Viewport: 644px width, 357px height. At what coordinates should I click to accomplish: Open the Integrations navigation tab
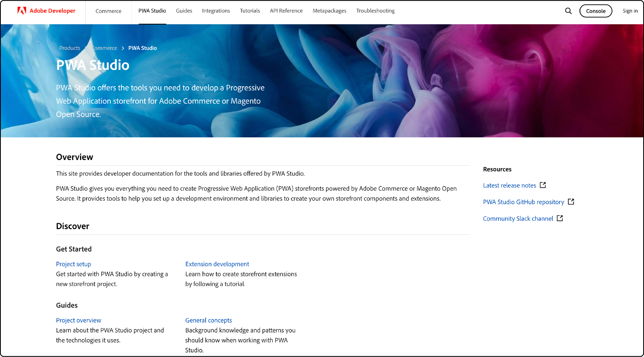point(216,11)
